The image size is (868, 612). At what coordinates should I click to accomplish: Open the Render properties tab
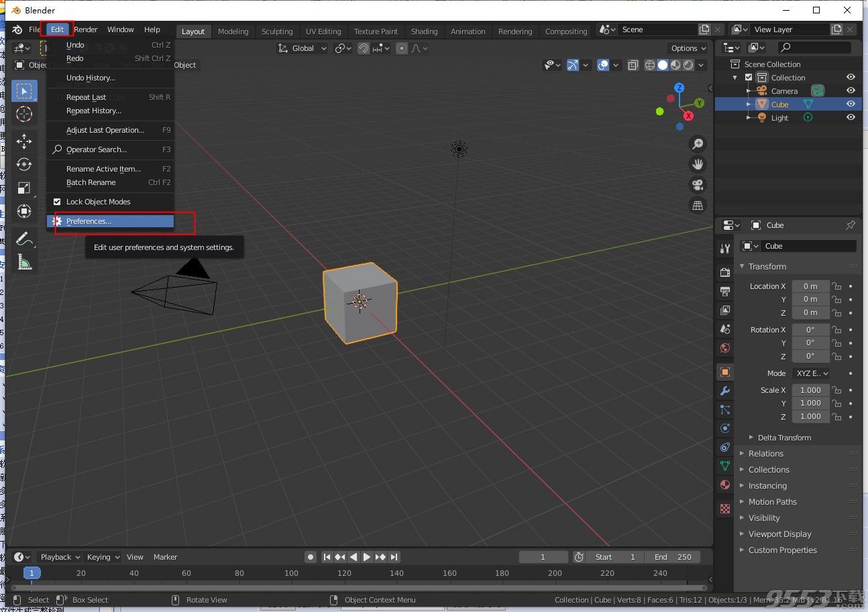click(x=725, y=272)
